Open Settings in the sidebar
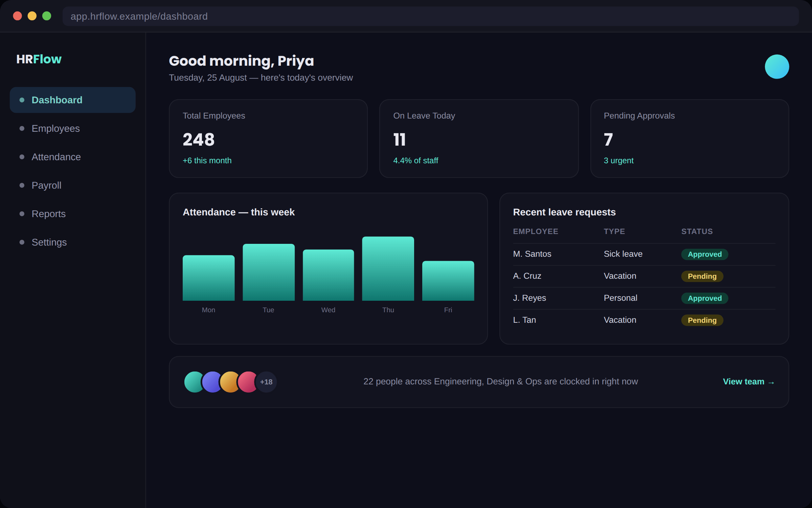The image size is (812, 508). coord(73,242)
